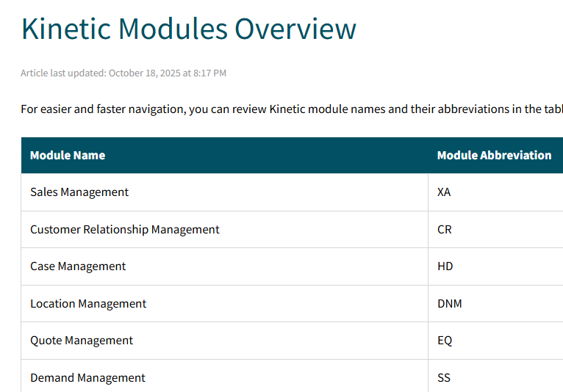Select the Quote Management cell

click(x=82, y=341)
